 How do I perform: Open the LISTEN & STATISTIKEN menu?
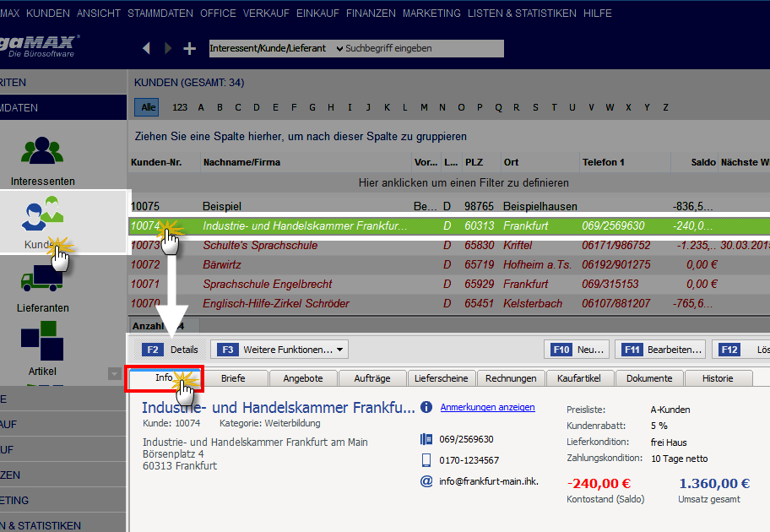click(x=522, y=14)
